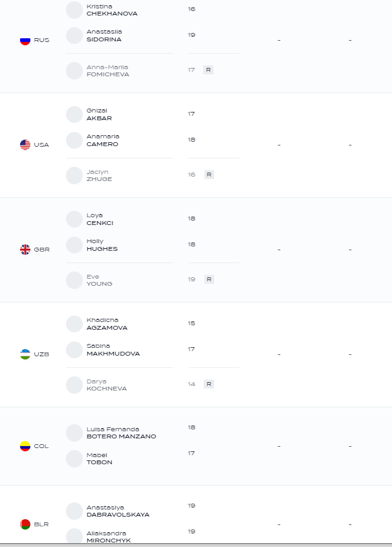Click the Russia flag icon

[x=25, y=40]
